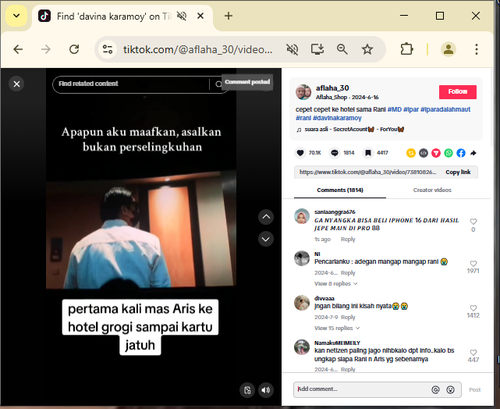500x409 pixels.
Task: Follow the aflaha_30 account
Action: point(457,92)
